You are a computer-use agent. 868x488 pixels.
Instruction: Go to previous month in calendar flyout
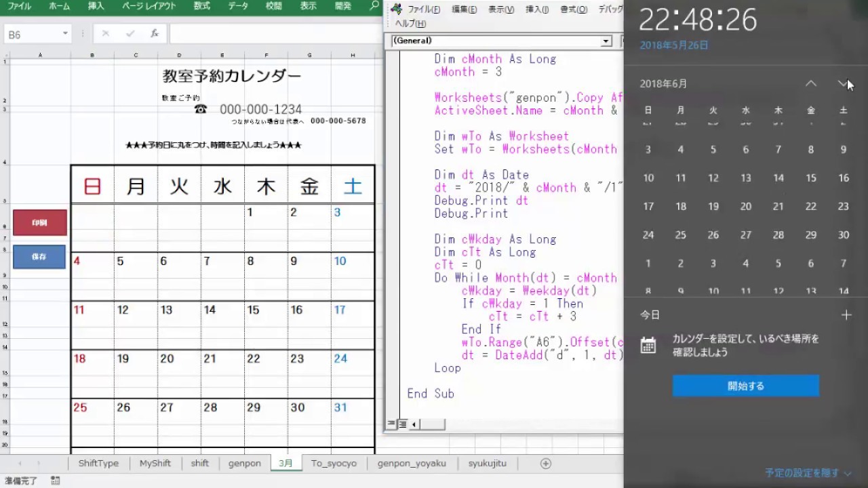point(811,83)
